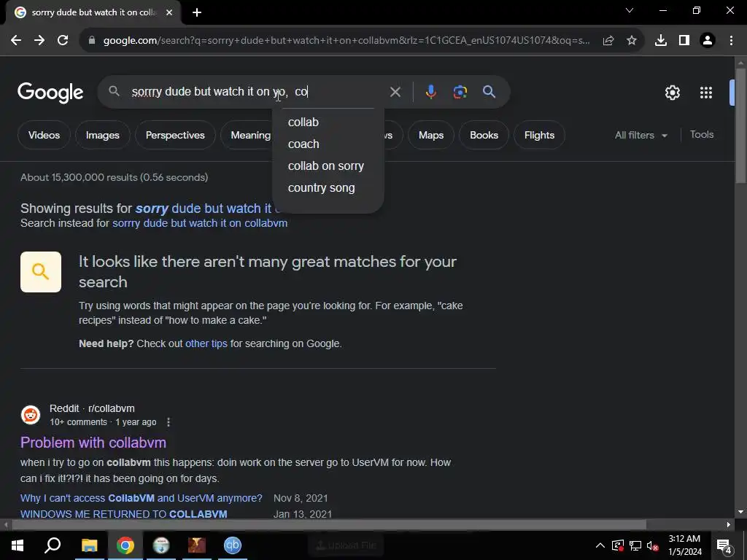Viewport: 747px width, 560px height.
Task: Open Chrome three-dot menu
Action: 731,41
